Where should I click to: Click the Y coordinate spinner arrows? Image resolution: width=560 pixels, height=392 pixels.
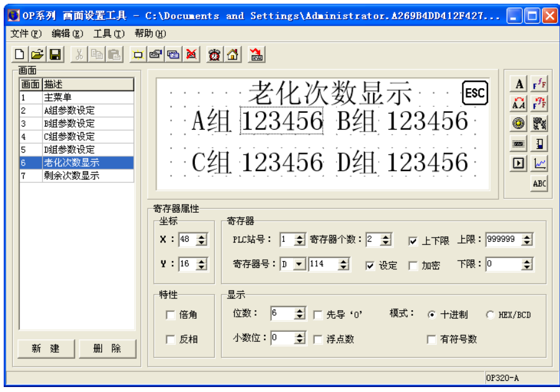(201, 264)
